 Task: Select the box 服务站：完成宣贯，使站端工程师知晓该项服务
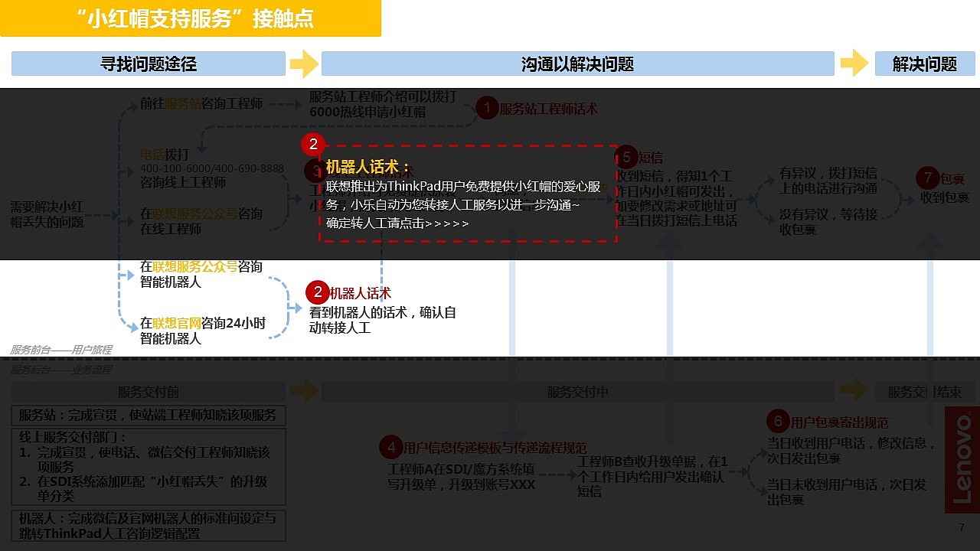point(149,416)
